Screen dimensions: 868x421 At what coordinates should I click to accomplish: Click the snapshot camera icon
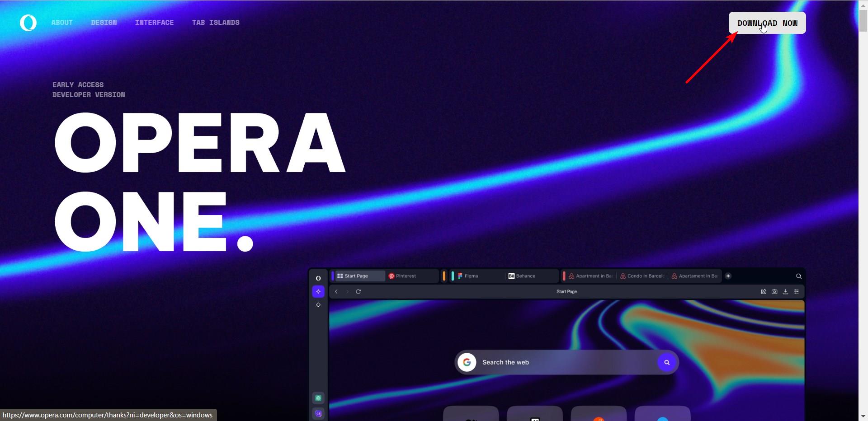[x=774, y=292]
